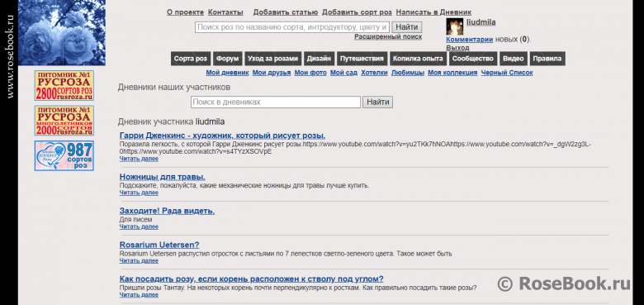Go to Мои друзья
This screenshot has height=305, width=644.
click(272, 73)
